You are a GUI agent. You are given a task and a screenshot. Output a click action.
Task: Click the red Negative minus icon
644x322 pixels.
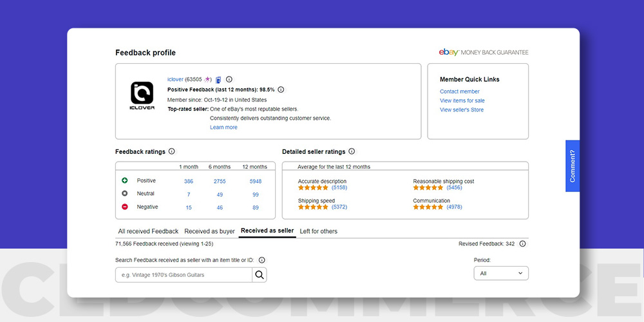125,207
